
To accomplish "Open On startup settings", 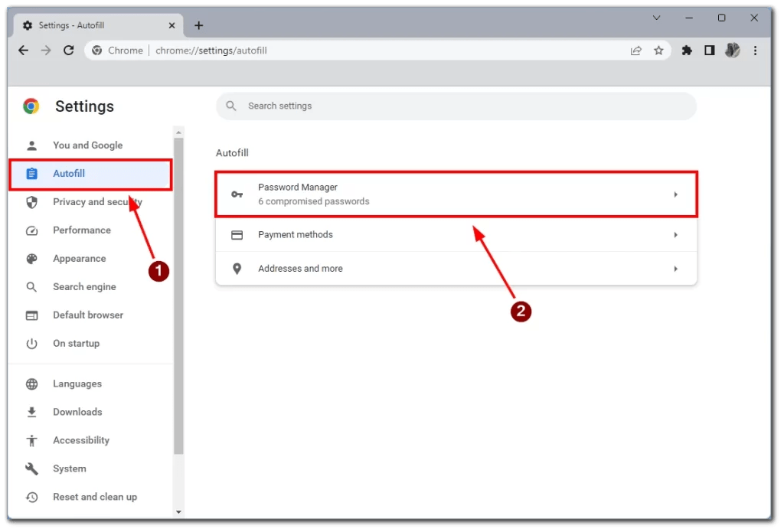I will [92, 344].
